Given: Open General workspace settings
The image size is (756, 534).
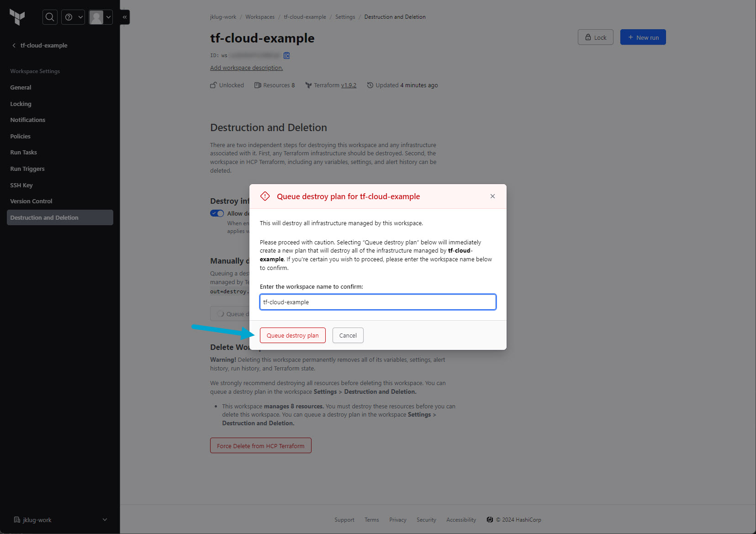Looking at the screenshot, I should coord(21,88).
